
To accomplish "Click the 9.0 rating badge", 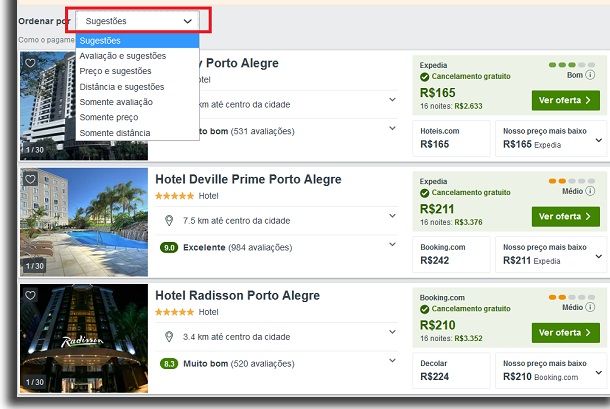I will (169, 248).
